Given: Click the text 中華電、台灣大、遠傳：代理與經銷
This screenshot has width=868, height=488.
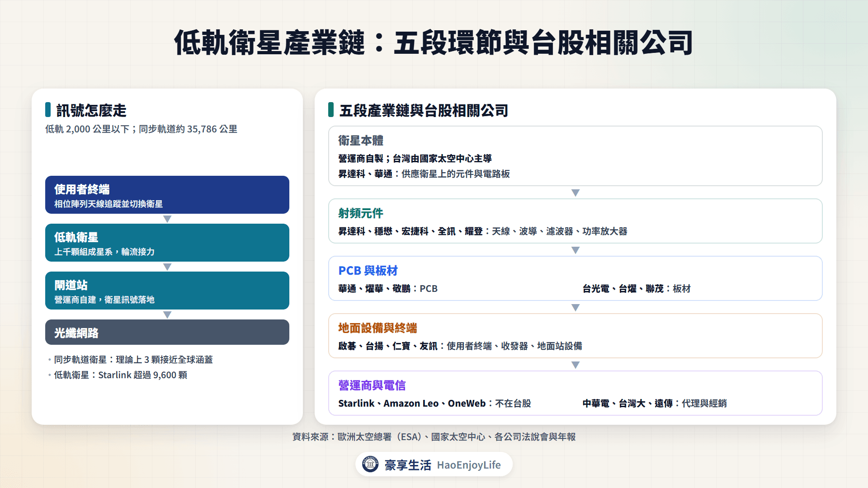Looking at the screenshot, I should [x=655, y=404].
